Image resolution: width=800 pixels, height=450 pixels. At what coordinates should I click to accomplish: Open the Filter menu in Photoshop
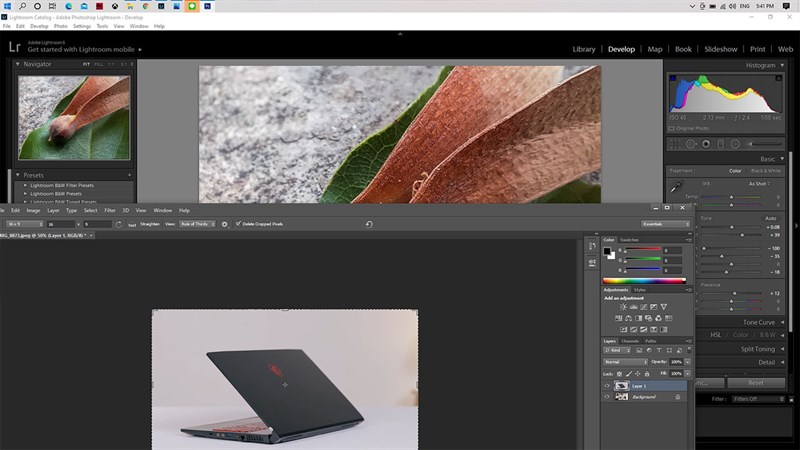(110, 210)
